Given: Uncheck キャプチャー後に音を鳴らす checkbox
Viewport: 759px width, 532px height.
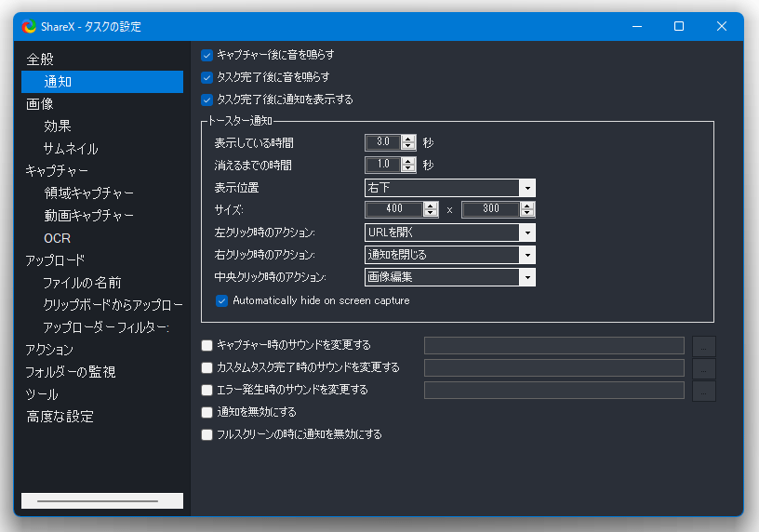Looking at the screenshot, I should point(206,55).
